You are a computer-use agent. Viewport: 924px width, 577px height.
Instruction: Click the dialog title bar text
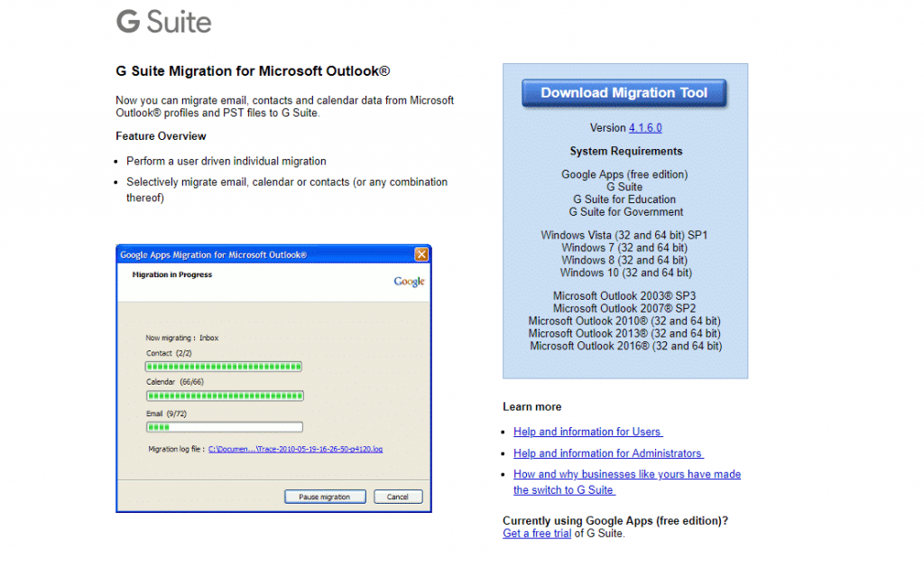coord(213,255)
